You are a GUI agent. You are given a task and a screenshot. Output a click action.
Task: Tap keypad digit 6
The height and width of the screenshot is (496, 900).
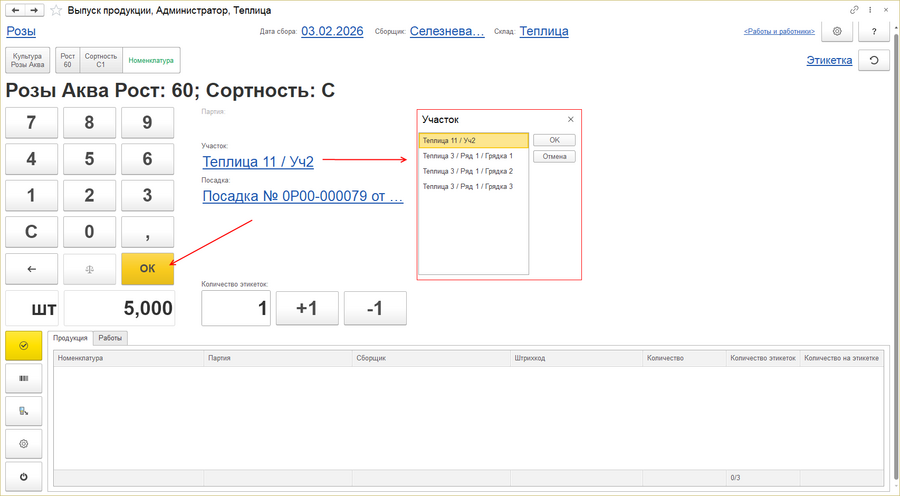(148, 159)
